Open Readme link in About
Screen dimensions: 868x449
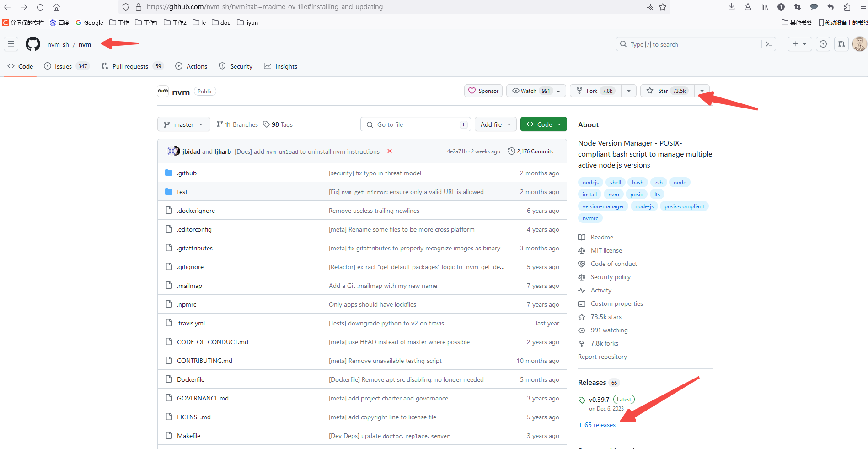click(596, 237)
